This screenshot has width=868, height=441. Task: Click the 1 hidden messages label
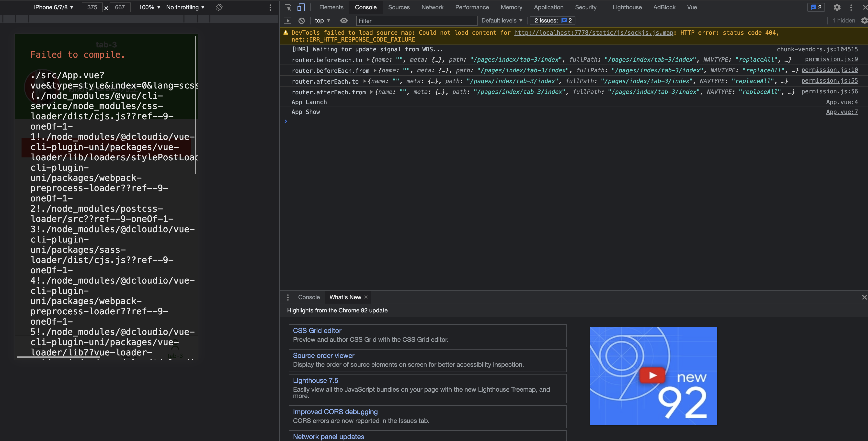[843, 21]
